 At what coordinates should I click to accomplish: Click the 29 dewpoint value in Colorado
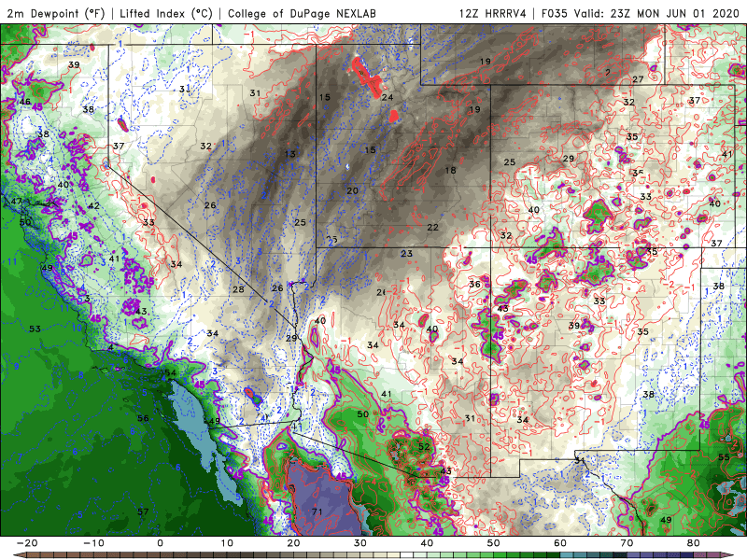point(569,158)
